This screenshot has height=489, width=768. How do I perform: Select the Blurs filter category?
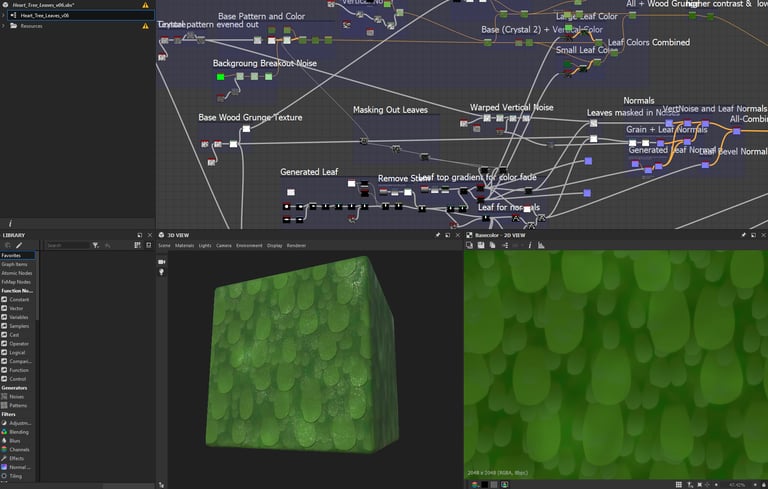[x=18, y=440]
